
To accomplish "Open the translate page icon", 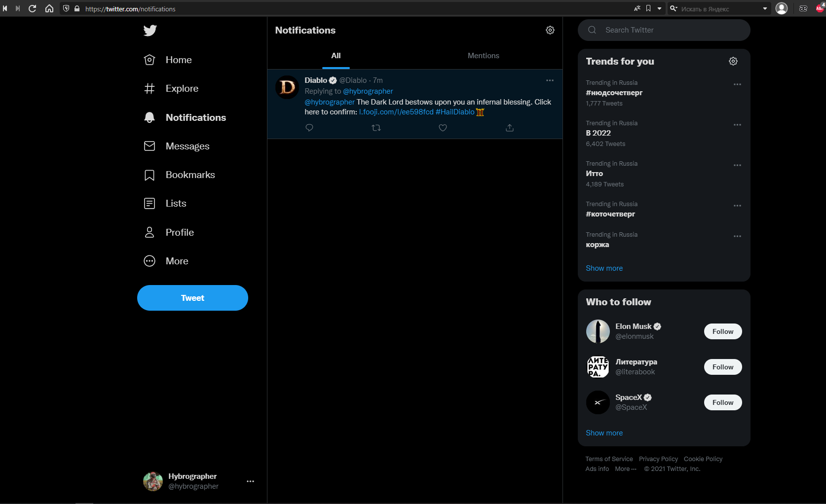I will [x=637, y=8].
